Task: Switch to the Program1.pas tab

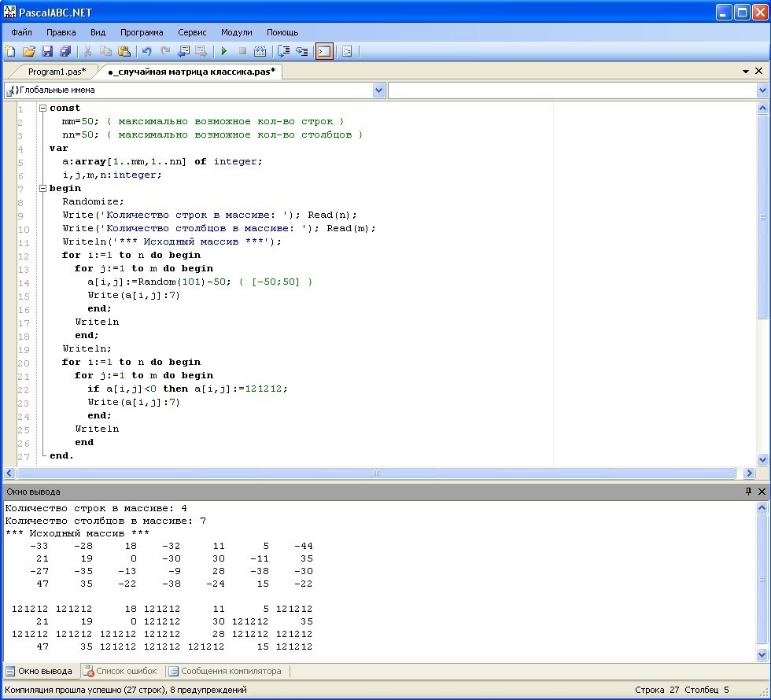Action: tap(57, 72)
